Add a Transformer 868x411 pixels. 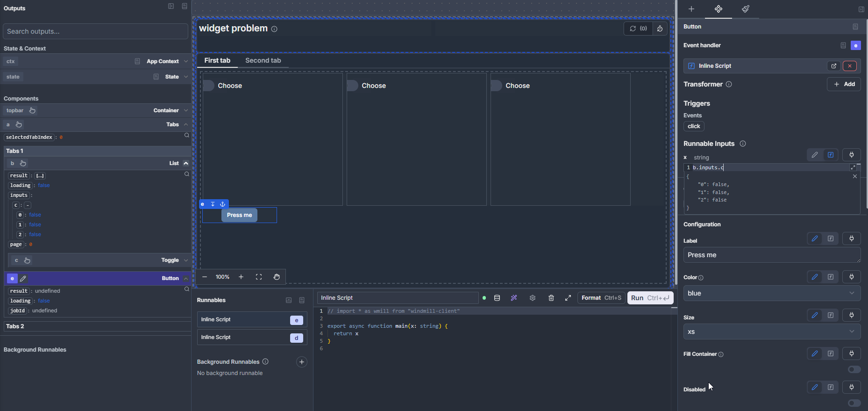click(844, 84)
